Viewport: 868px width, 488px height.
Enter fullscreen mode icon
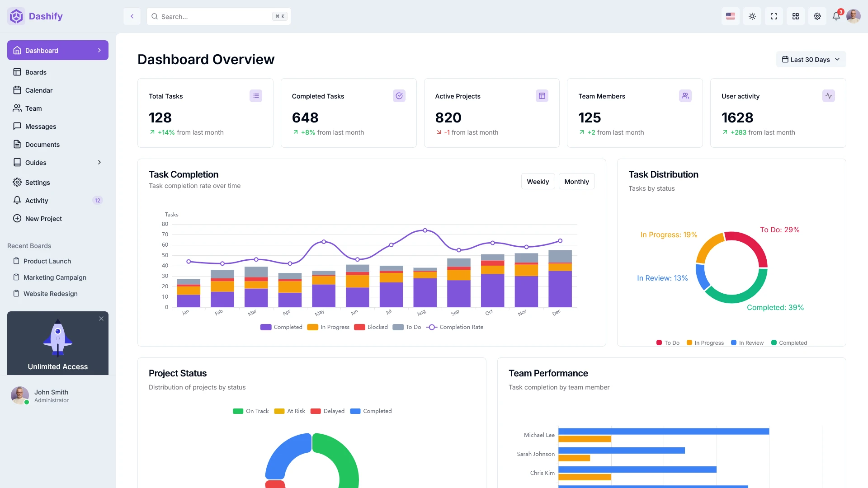[x=774, y=16]
